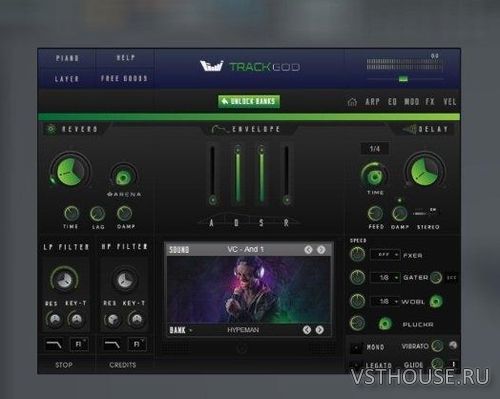This screenshot has height=399, width=500.
Task: Click the Attack envelope slider
Action: (212, 175)
